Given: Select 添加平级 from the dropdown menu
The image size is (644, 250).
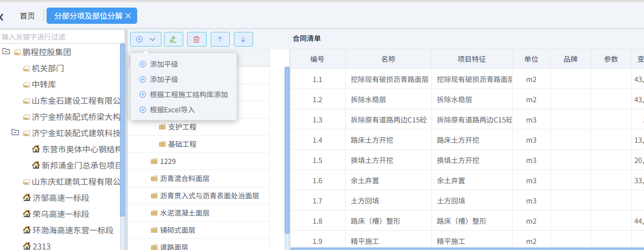Looking at the screenshot, I should [x=164, y=64].
